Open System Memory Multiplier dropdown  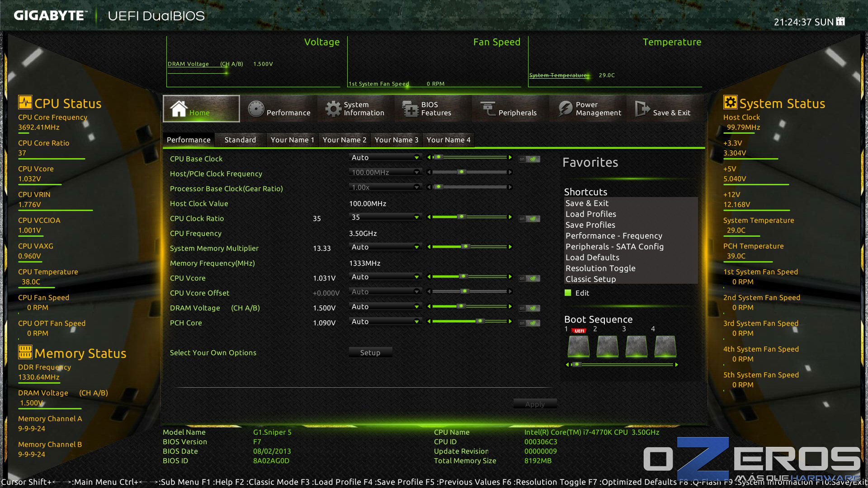coord(385,247)
